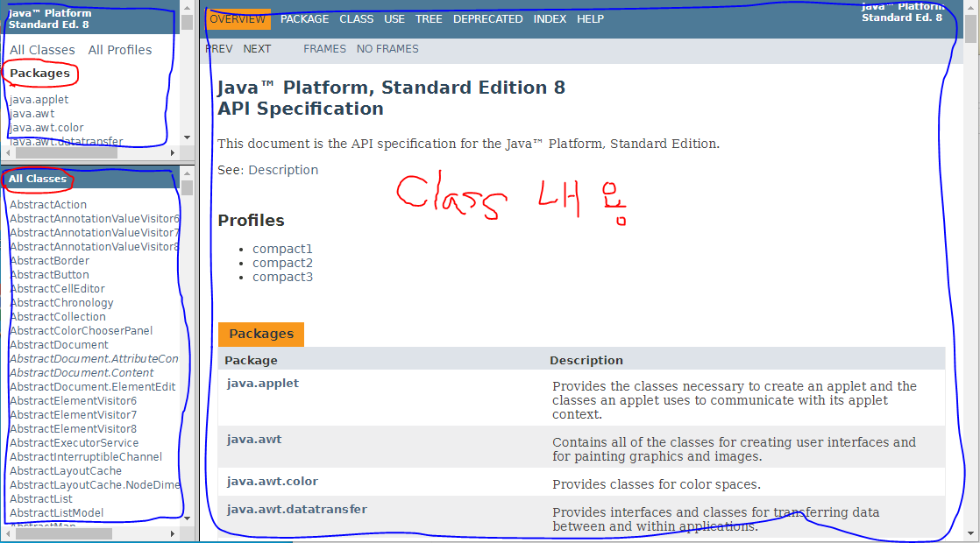Click the class list frame's scroll-left arrow
Screen dimensions: 980x543
coord(8,533)
